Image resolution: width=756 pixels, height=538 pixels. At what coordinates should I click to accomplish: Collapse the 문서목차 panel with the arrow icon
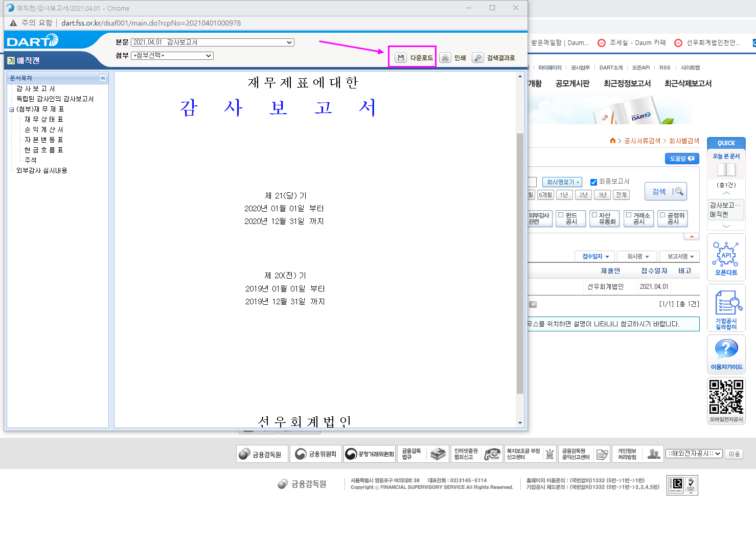click(x=103, y=78)
